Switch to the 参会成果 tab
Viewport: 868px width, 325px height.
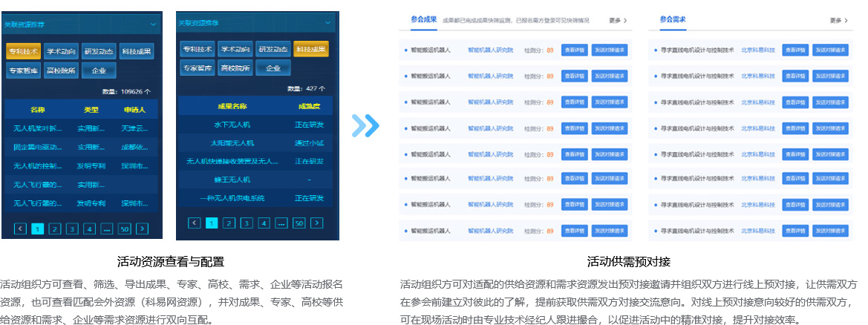pos(423,20)
